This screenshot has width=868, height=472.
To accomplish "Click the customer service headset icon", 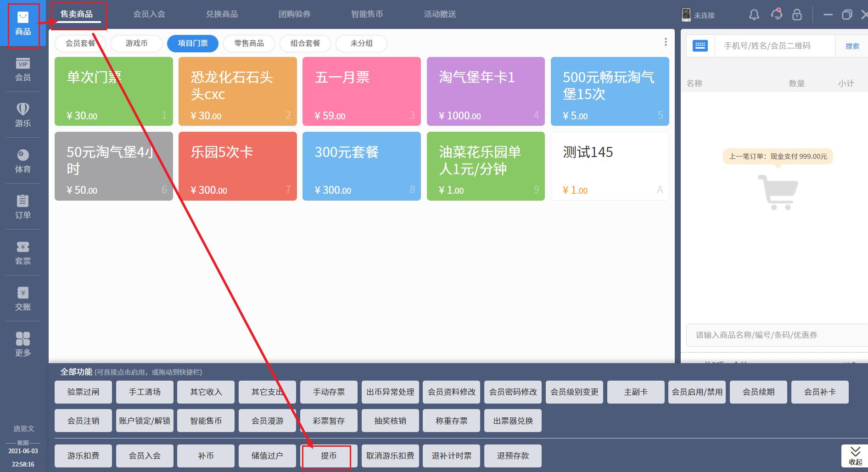I will click(777, 15).
